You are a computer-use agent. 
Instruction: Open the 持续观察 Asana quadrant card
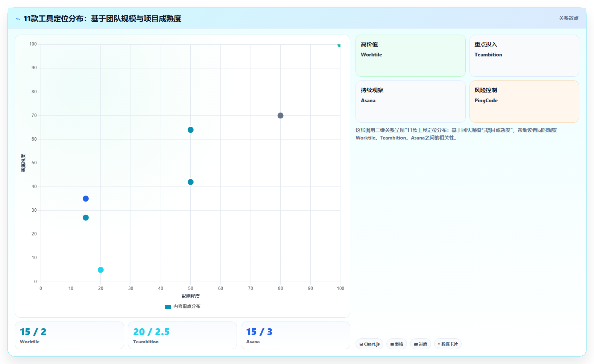pos(410,102)
